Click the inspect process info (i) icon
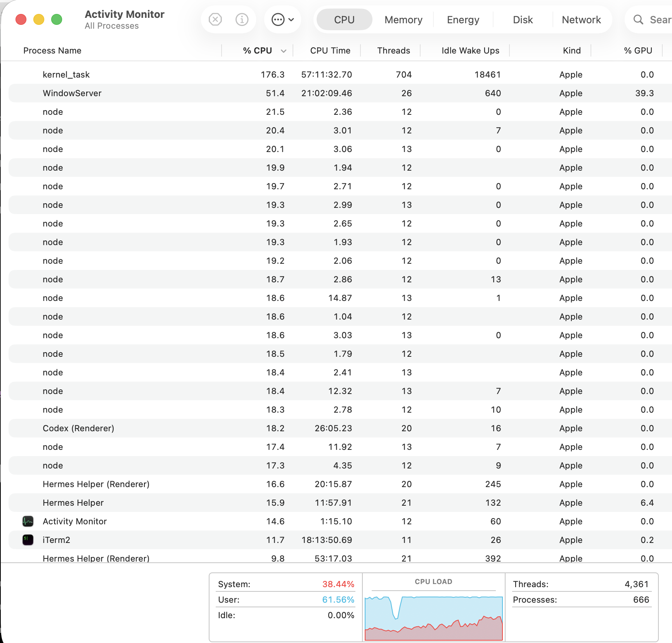 click(x=242, y=19)
